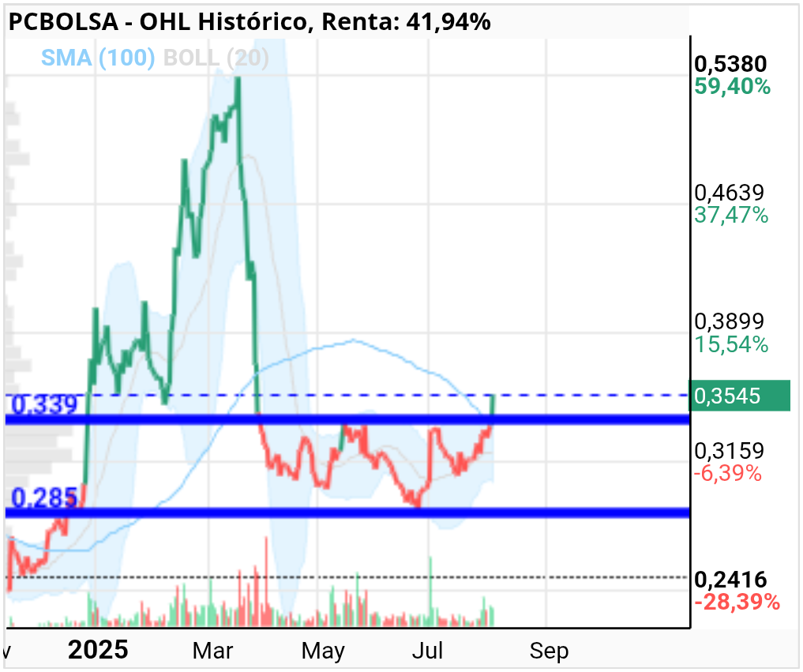Click the 0,3159 price axis label
Image resolution: width=803 pixels, height=672 pixels.
(x=730, y=451)
